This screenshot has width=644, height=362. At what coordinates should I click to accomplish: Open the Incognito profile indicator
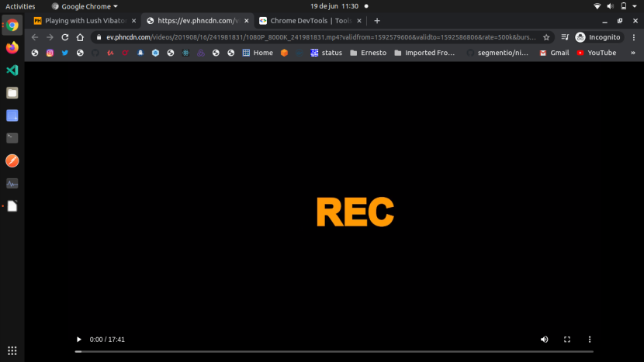[x=597, y=37]
